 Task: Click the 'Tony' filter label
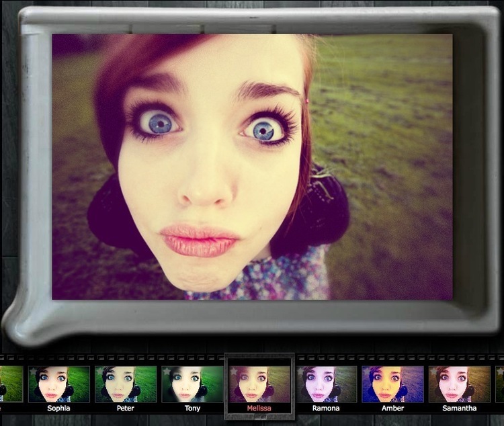pyautogui.click(x=192, y=409)
